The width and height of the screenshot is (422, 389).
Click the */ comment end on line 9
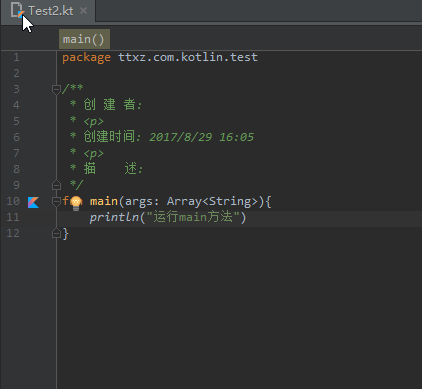pos(77,185)
